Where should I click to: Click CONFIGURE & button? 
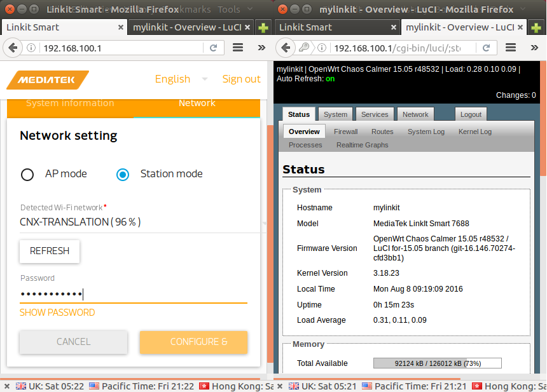(193, 342)
